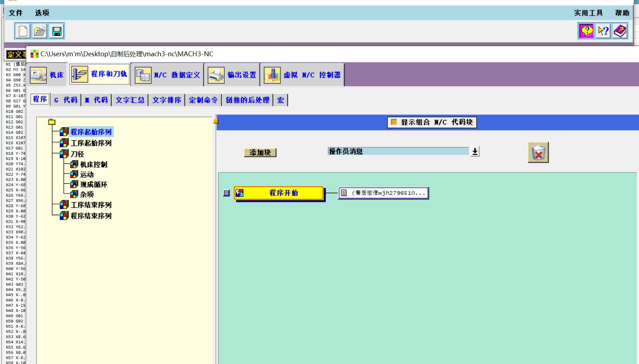Switch to the 链接的后处理 tab
639x364 pixels.
click(247, 100)
